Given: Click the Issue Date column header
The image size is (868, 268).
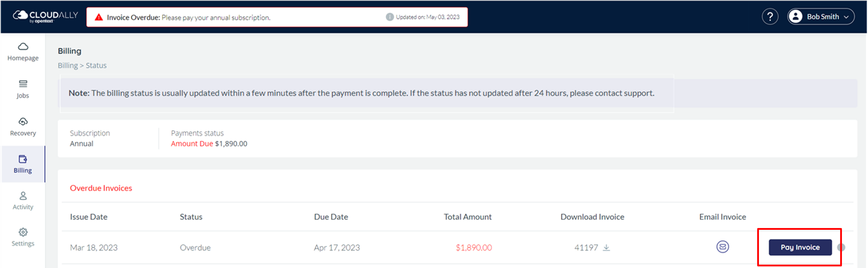Looking at the screenshot, I should 89,217.
